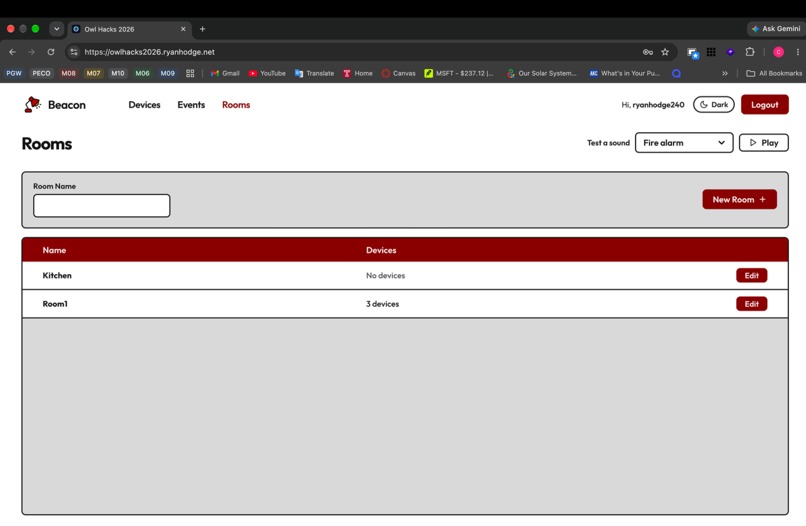Click the Beacon lamp logo icon

32,104
